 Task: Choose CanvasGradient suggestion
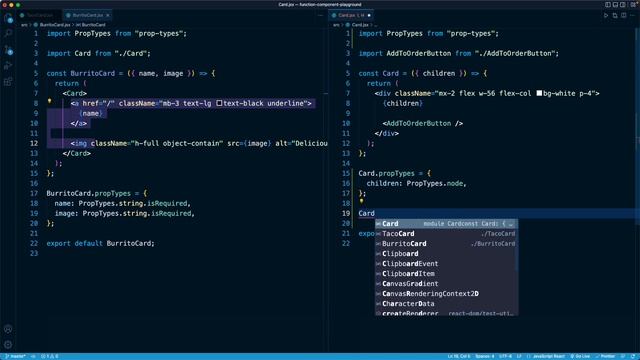(x=446, y=284)
